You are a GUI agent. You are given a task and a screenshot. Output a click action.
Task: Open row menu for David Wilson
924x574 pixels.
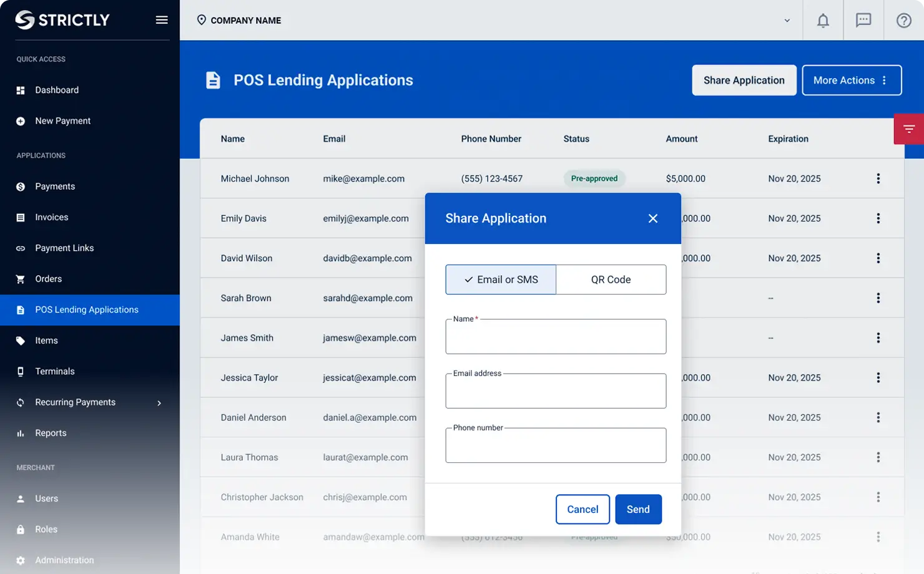click(878, 258)
